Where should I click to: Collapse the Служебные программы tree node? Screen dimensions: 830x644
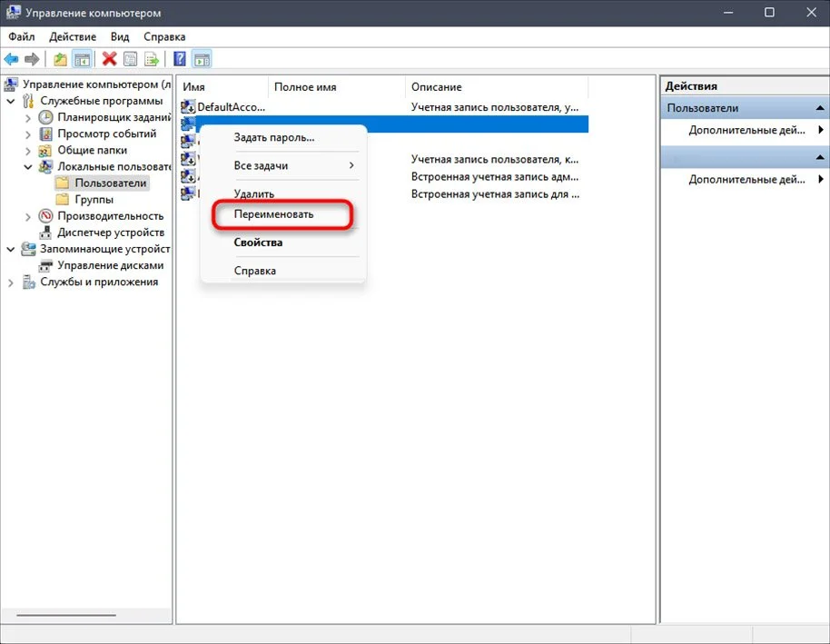click(x=11, y=101)
